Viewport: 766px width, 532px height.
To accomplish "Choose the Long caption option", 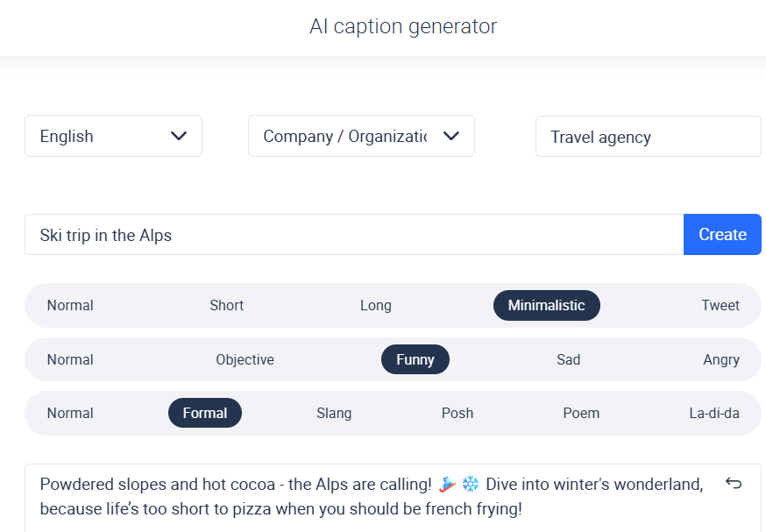I will tap(375, 305).
